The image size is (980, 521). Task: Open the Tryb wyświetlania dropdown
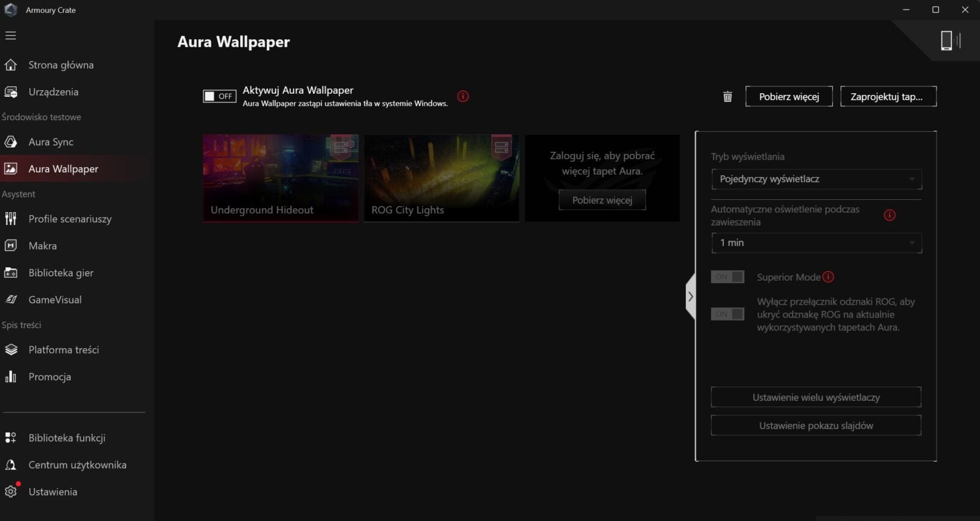point(816,179)
